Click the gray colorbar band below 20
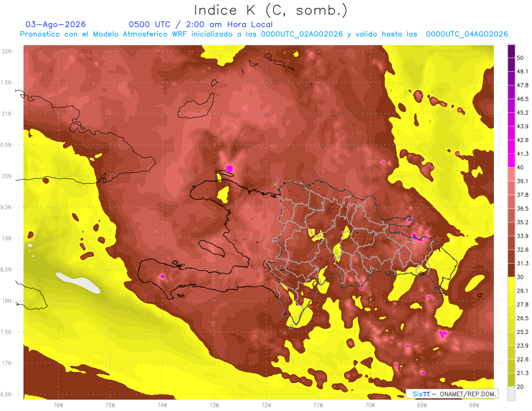The image size is (532, 411). (511, 394)
